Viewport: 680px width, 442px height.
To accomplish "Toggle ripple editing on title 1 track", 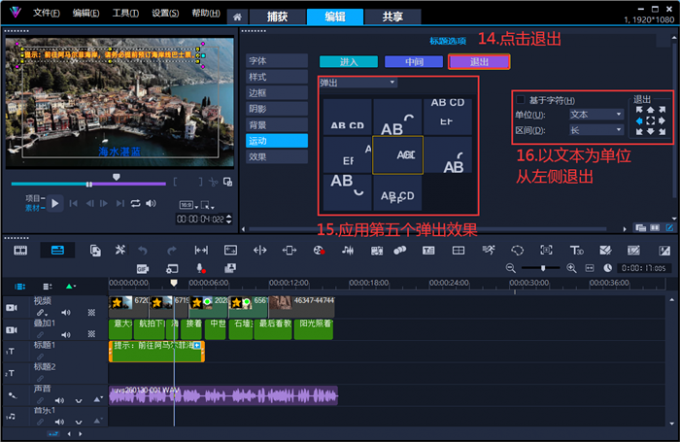I will [x=40, y=357].
